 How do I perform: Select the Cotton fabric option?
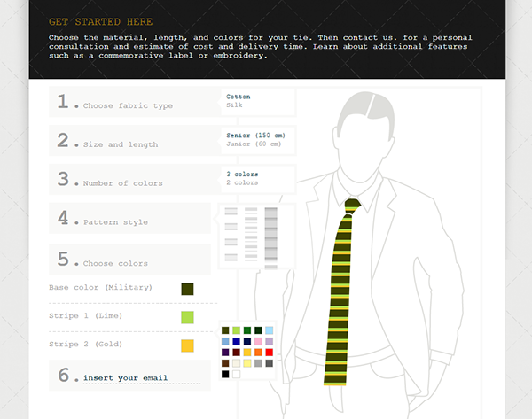(x=239, y=97)
